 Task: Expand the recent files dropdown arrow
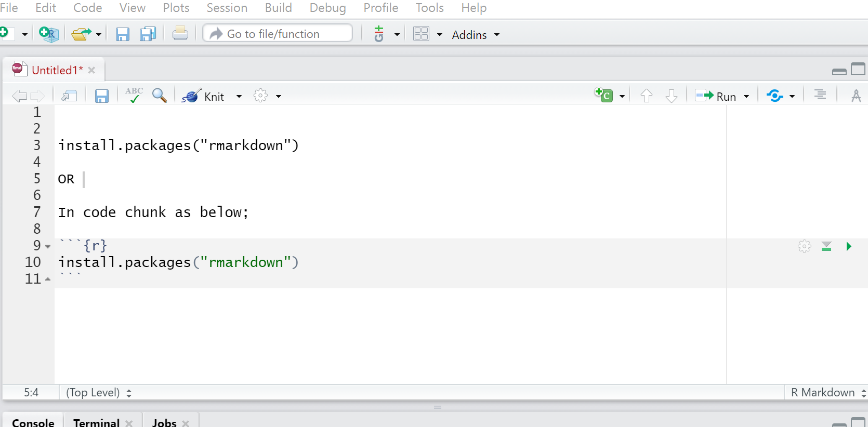(x=99, y=35)
